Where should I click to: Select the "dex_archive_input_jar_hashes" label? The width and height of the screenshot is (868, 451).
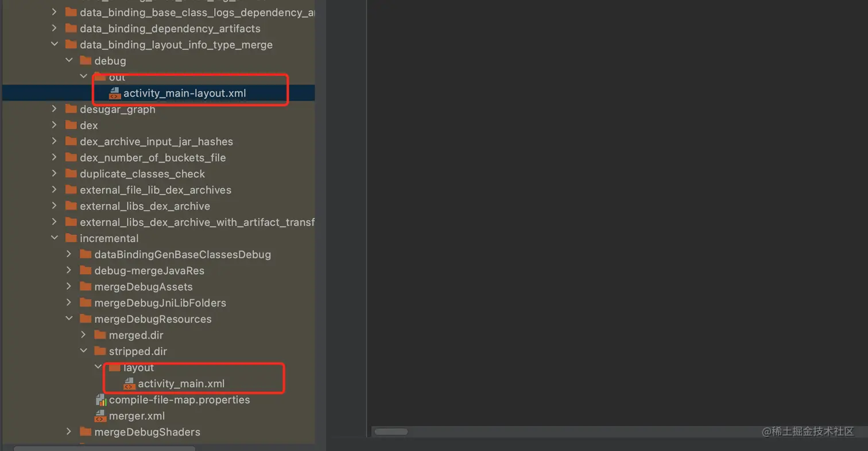156,141
